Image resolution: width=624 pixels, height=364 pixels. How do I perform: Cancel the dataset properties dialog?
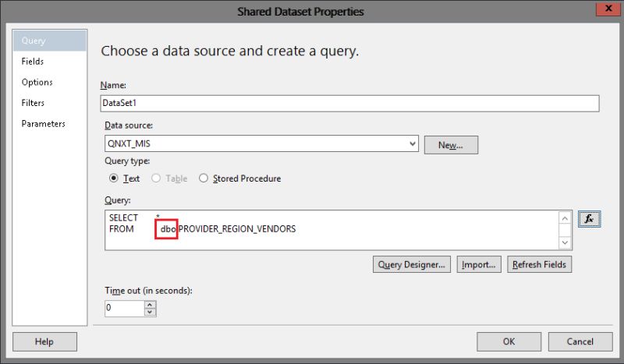pyautogui.click(x=580, y=341)
